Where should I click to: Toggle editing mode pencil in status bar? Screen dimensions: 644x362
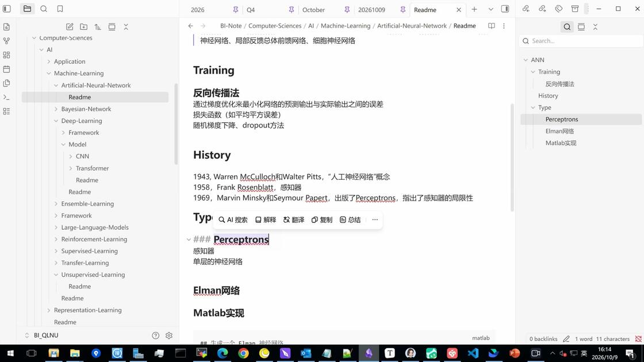pos(566,339)
